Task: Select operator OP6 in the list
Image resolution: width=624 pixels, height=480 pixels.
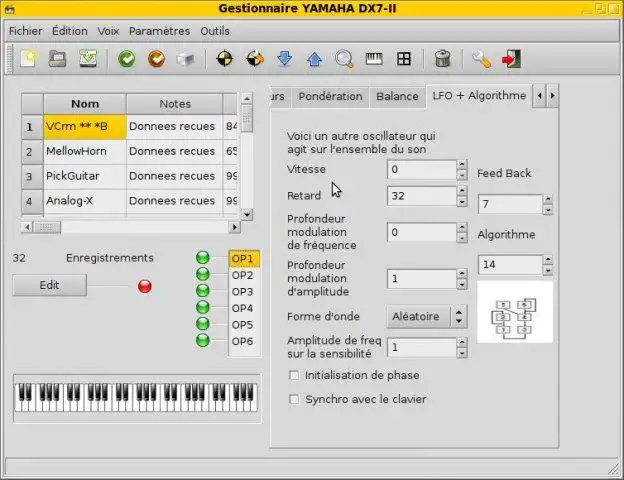Action: [244, 341]
